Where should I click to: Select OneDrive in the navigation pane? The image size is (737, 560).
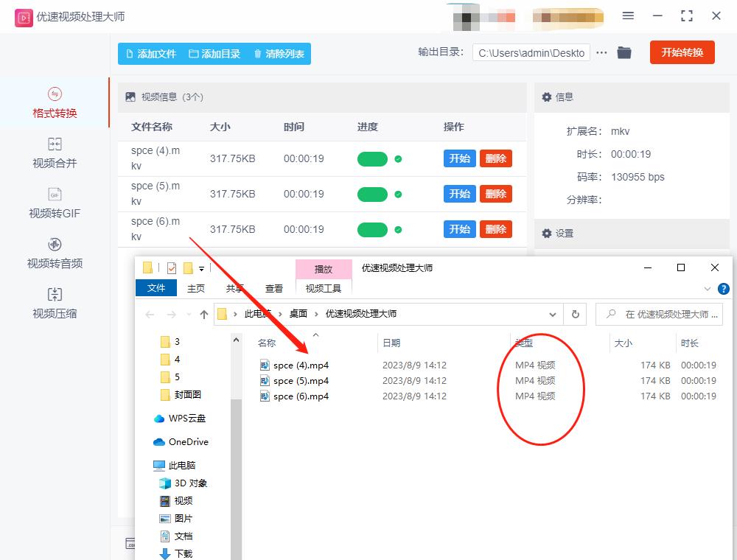(x=181, y=441)
